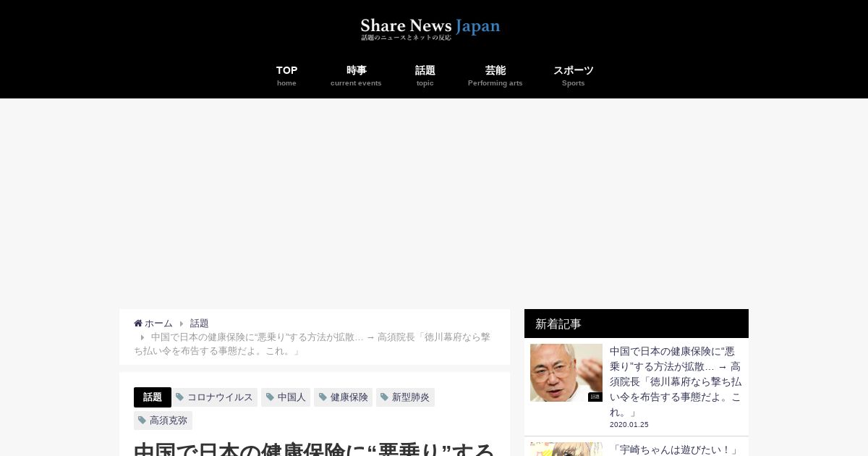Click the tag icon beside 健康保険
868x456 pixels.
click(323, 397)
